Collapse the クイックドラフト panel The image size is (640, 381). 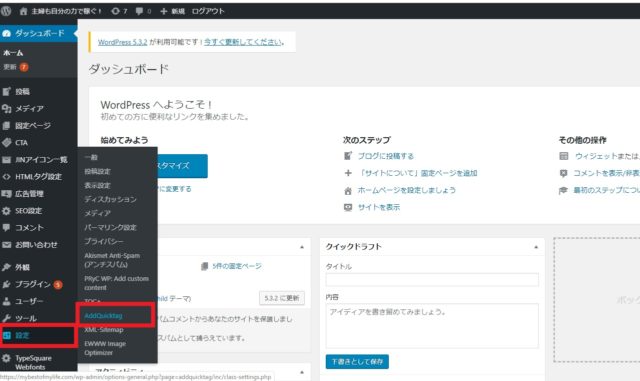(x=536, y=247)
